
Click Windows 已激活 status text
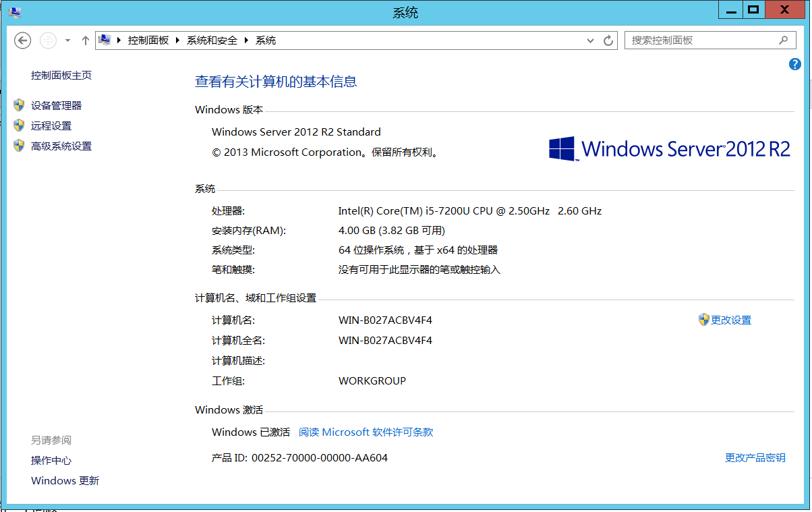(251, 432)
